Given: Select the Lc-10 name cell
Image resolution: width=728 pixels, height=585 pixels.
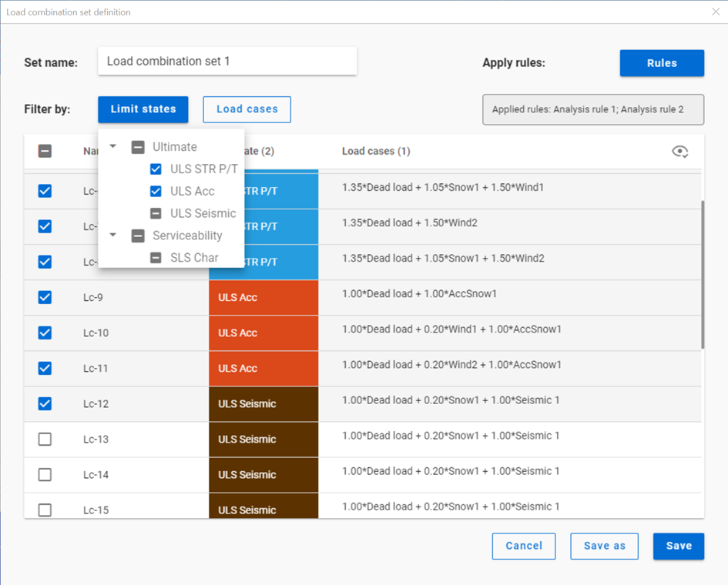Looking at the screenshot, I should point(96,333).
